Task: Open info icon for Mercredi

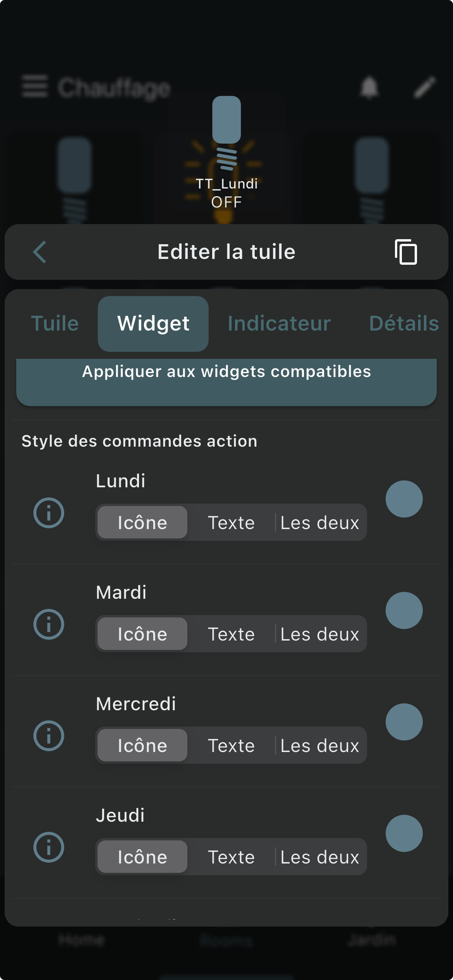Action: (x=49, y=736)
